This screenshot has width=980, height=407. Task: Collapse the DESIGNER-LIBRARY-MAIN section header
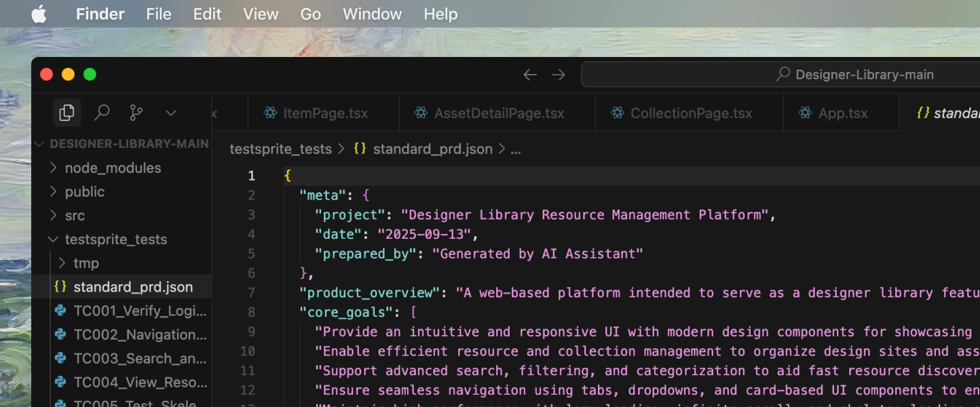click(121, 144)
